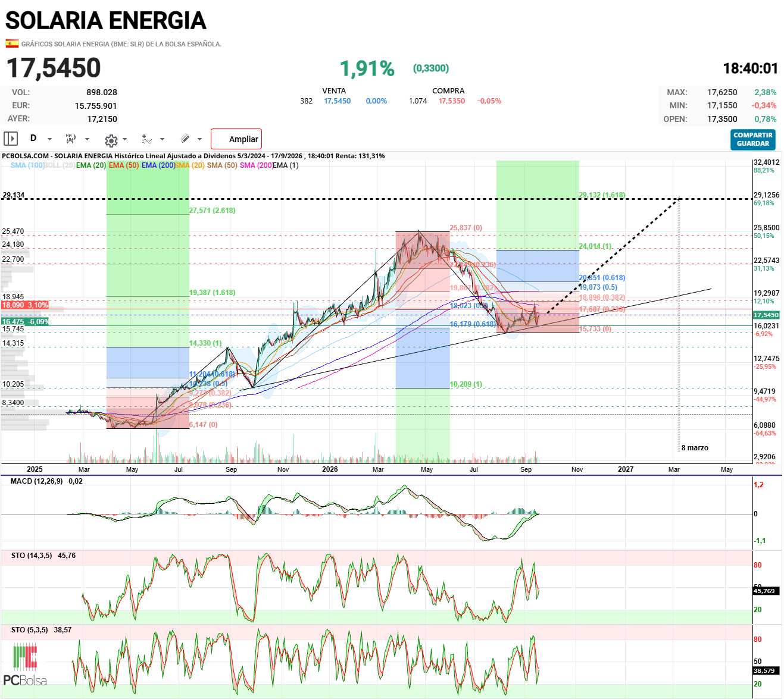
Task: Click the SOLARIA ENERGIA title
Action: point(106,21)
